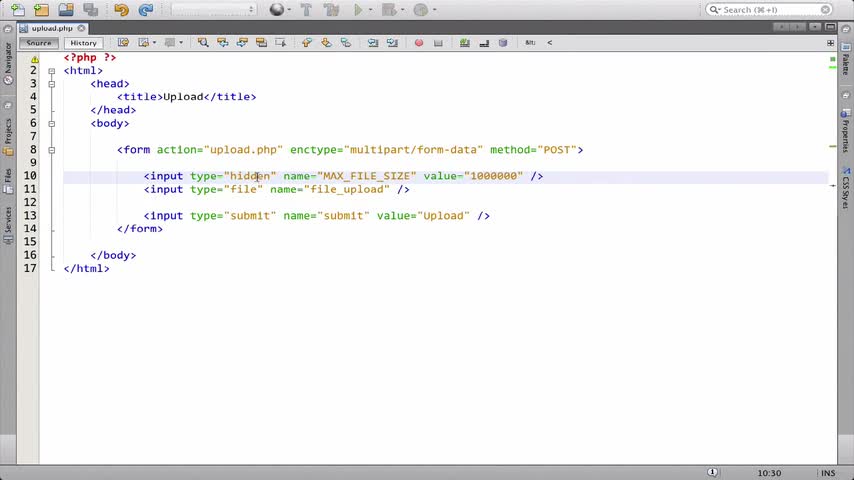The height and width of the screenshot is (480, 854).
Task: Collapse the body tag fold on line 6
Action: pos(52,124)
